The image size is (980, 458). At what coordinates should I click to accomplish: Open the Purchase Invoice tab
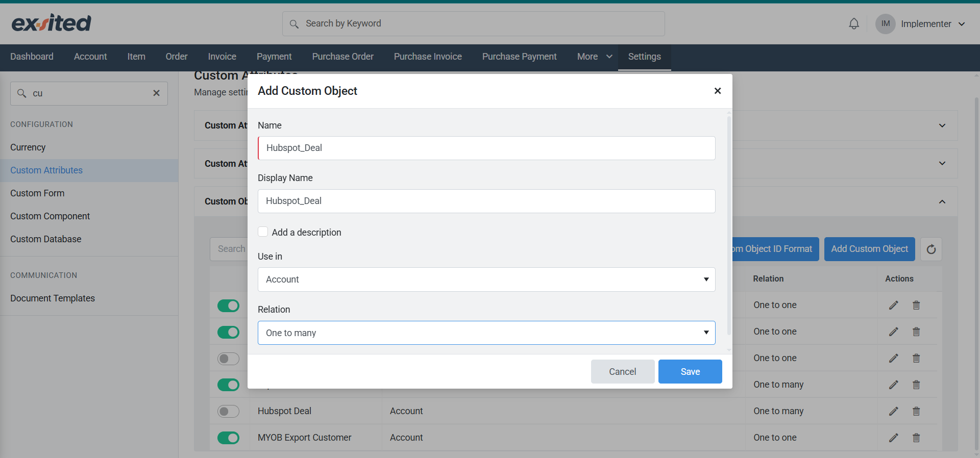click(428, 57)
